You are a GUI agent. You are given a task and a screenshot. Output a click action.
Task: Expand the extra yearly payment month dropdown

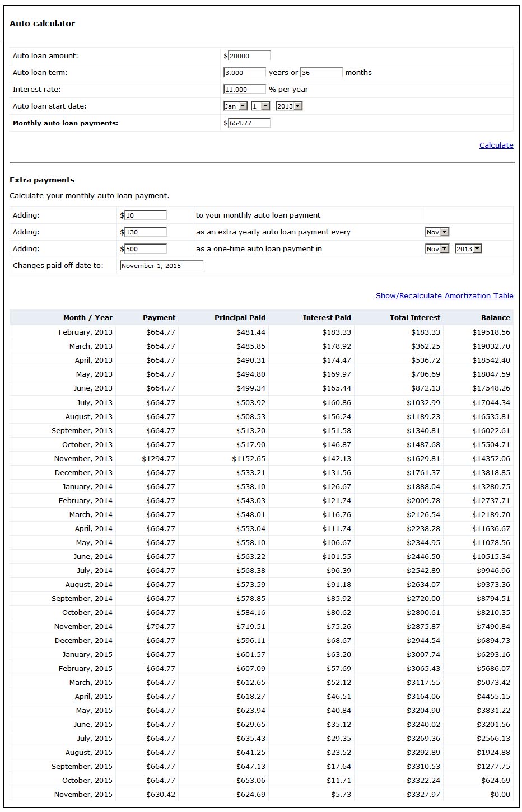tap(437, 232)
